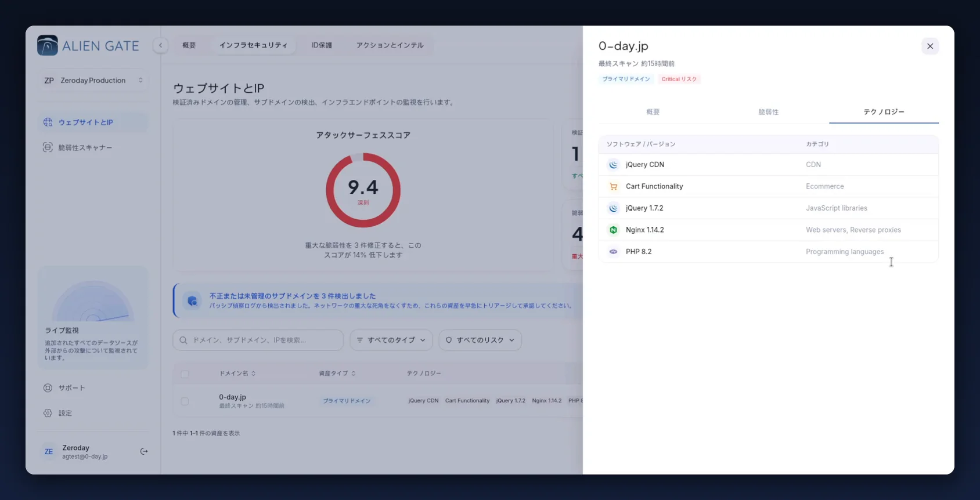This screenshot has width=980, height=500.
Task: Open the アクションとインテル tab
Action: pyautogui.click(x=390, y=45)
